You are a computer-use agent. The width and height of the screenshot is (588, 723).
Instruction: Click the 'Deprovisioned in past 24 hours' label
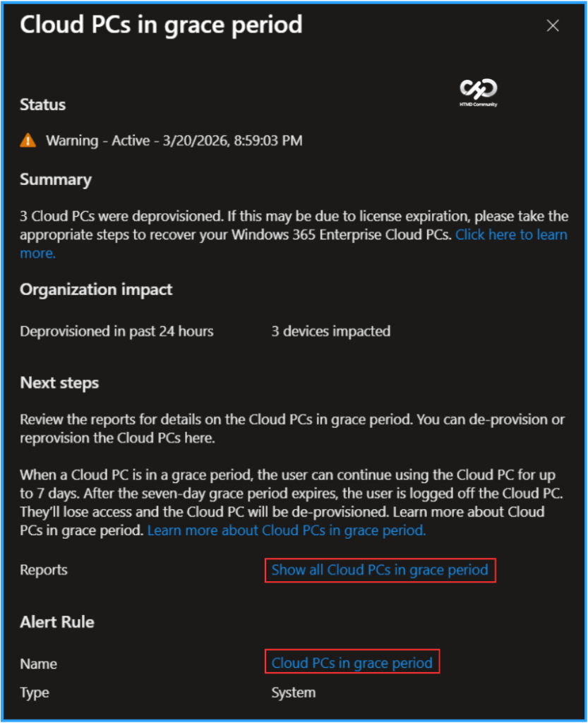116,331
